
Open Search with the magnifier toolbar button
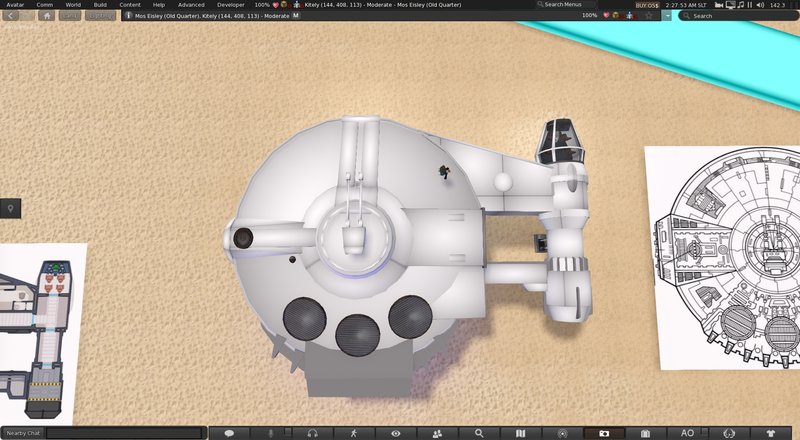click(479, 433)
